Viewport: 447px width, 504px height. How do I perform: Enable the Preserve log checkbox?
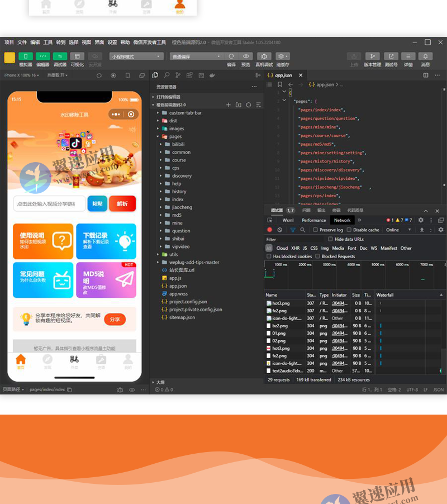(316, 230)
